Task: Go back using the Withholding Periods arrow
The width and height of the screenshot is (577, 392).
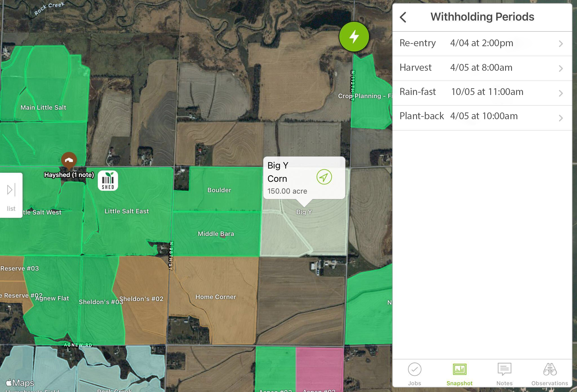Action: [403, 17]
